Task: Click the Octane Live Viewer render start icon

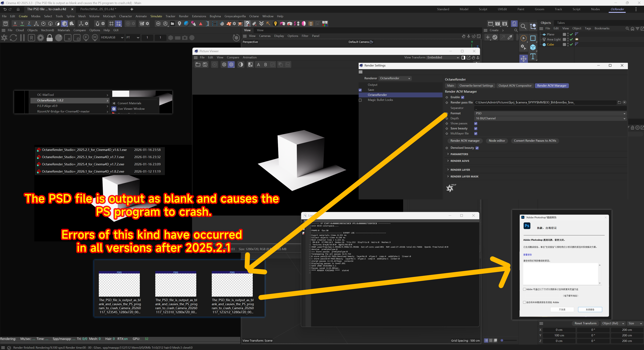Action: (x=4, y=38)
